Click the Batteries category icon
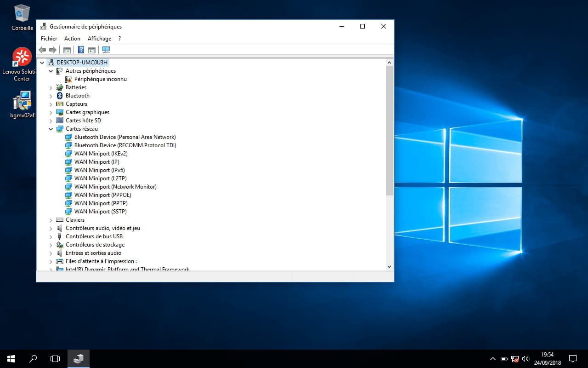 [60, 87]
